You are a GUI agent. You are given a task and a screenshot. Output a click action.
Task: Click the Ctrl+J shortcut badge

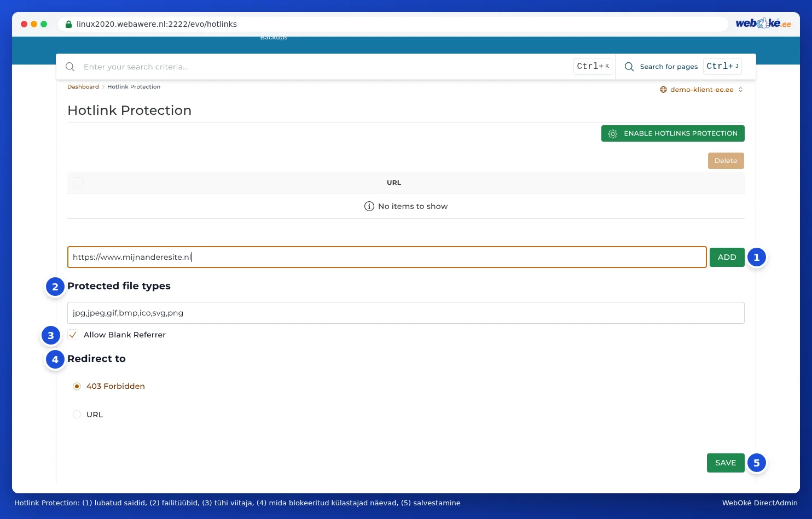pos(723,66)
